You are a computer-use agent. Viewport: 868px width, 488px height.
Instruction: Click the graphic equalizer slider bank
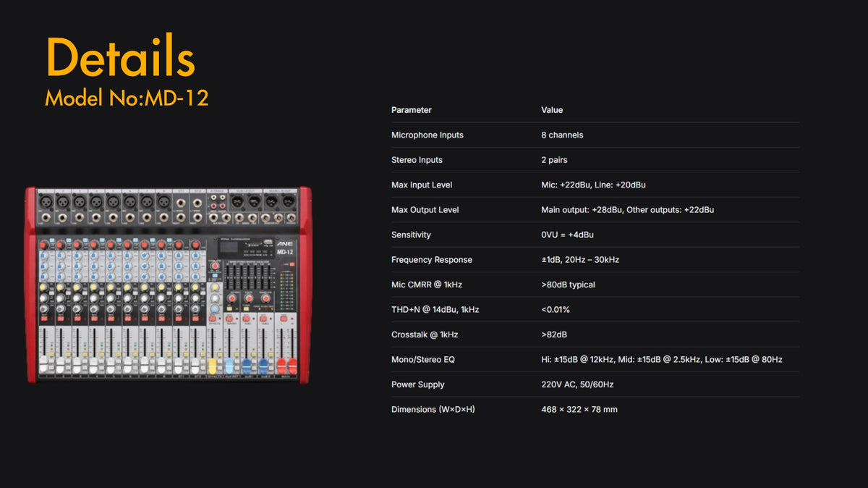click(x=248, y=277)
